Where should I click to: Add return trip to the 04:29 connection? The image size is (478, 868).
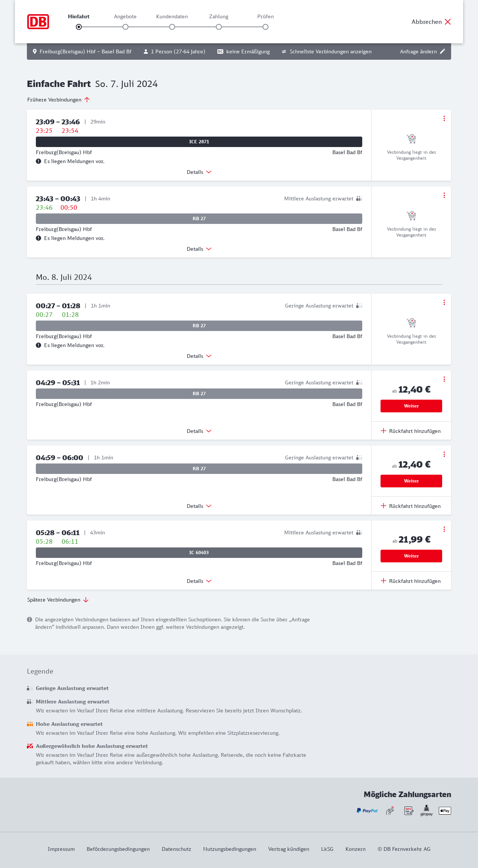pyautogui.click(x=411, y=431)
